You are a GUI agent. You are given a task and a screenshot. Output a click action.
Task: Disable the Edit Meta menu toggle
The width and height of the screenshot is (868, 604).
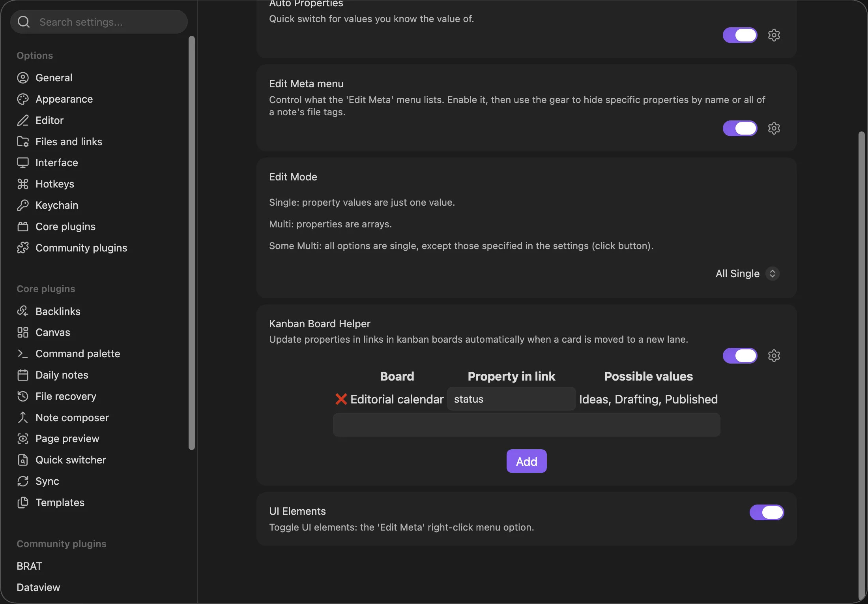pos(740,128)
